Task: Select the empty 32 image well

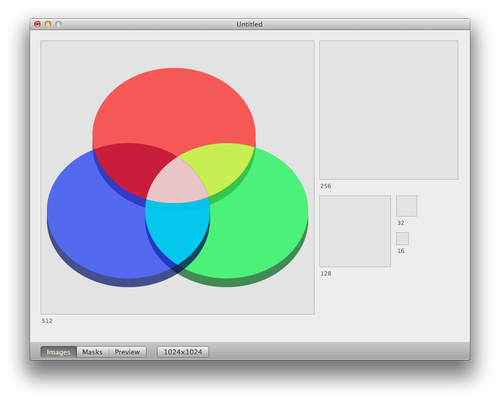Action: coord(407,206)
